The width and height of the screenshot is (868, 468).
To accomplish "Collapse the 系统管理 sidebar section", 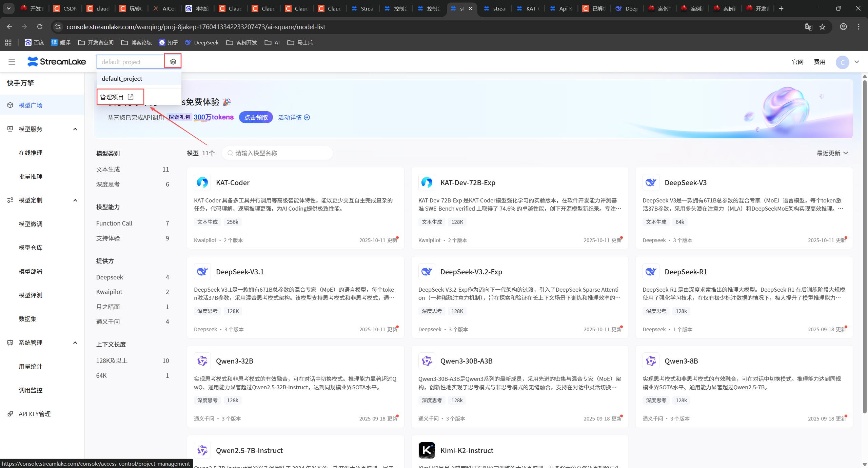I will pos(75,343).
